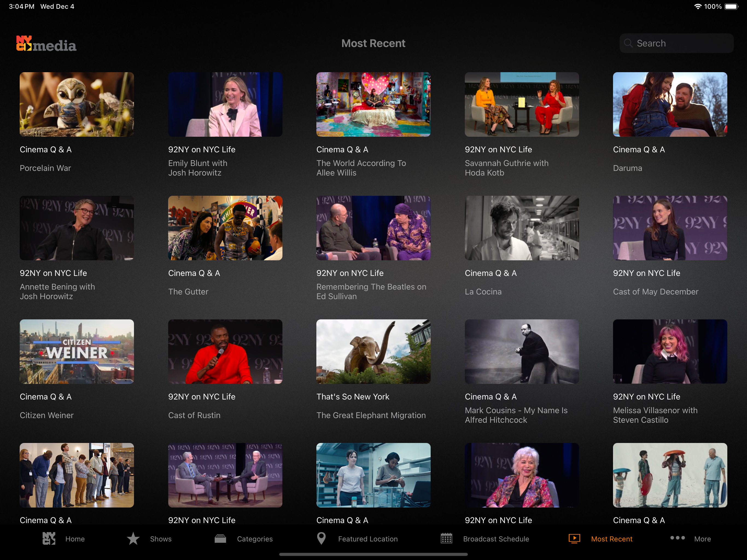Switch to the Categories tab label

(255, 539)
